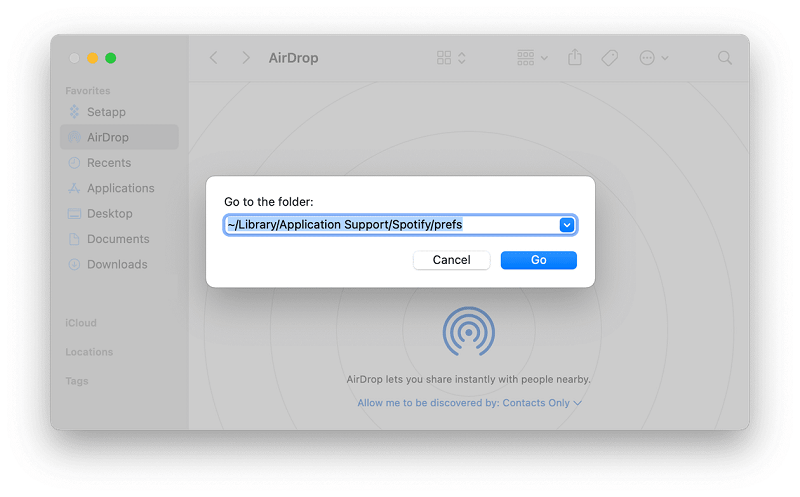Go forward using the Finder forward arrow
The image size is (800, 497).
point(246,58)
